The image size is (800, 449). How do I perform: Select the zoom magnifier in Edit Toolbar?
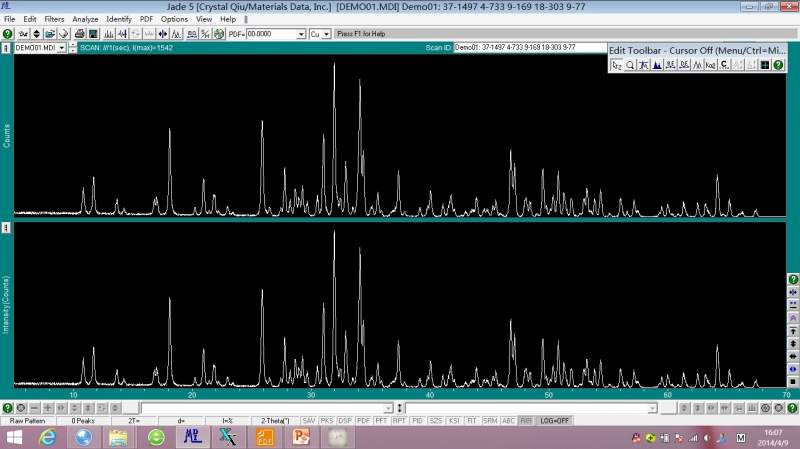pos(631,65)
